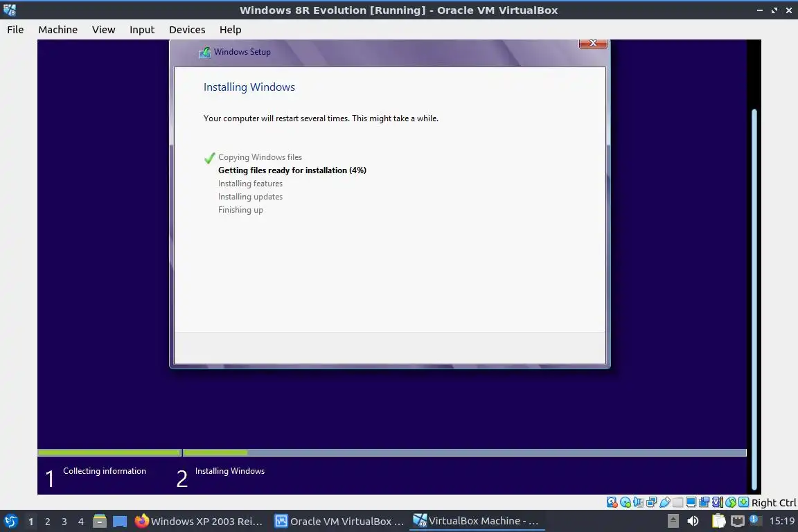The image size is (798, 532).
Task: Open the File menu
Action: coord(15,30)
